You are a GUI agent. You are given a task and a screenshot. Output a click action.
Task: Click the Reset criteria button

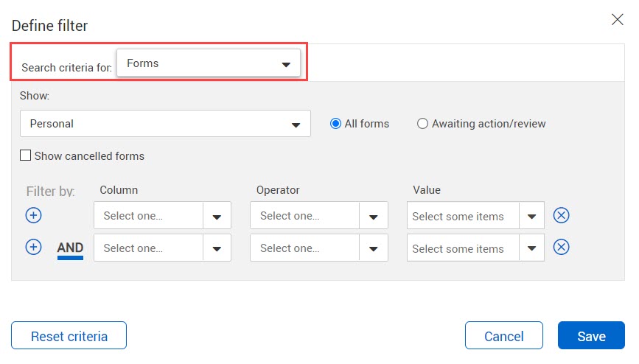[69, 335]
